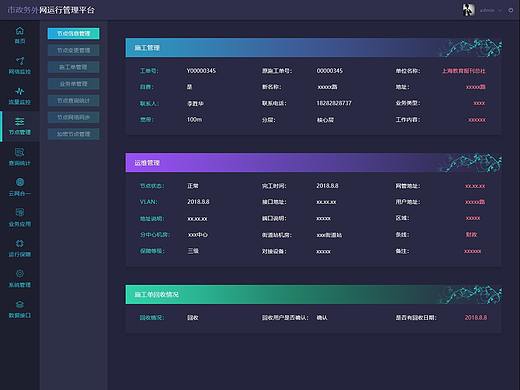Screen dimensions: 520x390
Task: Click the 联系电话 field label
Action: (274, 103)
